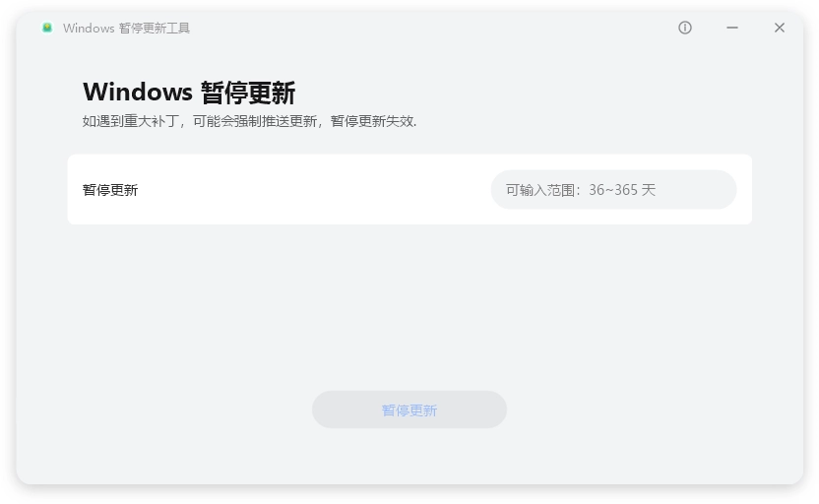Click the 天 unit text in the input placeholder
This screenshot has width=819, height=504.
(649, 190)
